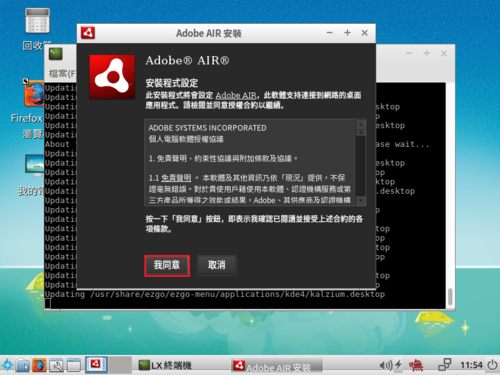Click the ADOBE SYSTEMS INCORPORATED license heading
This screenshot has height=375, width=500.
pyautogui.click(x=207, y=128)
